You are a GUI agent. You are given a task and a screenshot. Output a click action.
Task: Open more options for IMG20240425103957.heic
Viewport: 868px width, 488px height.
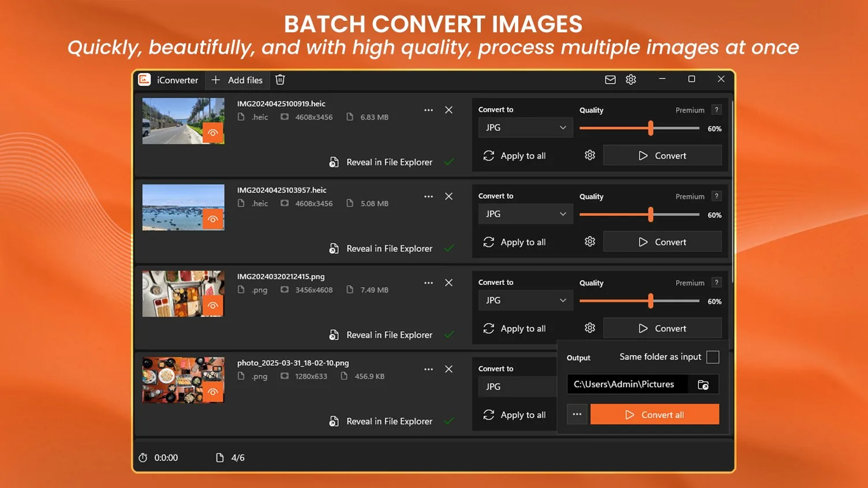click(428, 196)
